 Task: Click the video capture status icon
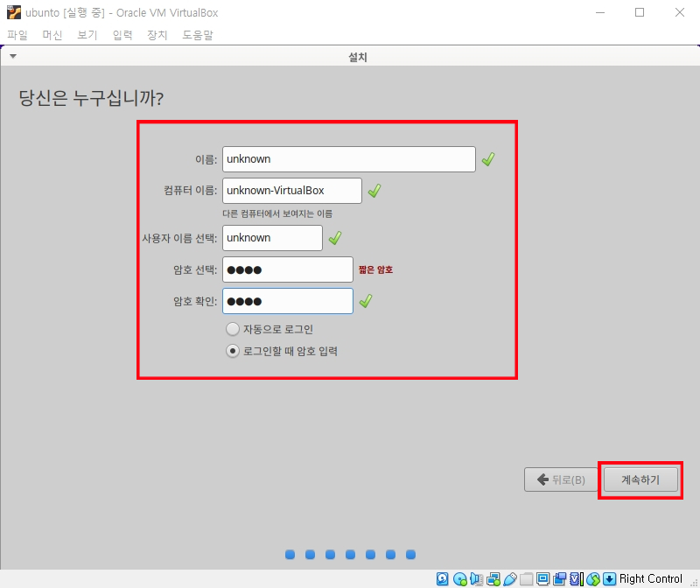point(559,579)
